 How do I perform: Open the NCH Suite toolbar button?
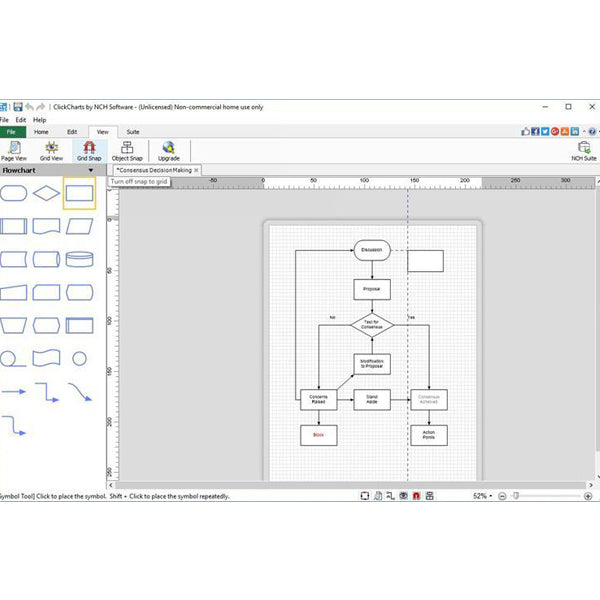tap(584, 151)
